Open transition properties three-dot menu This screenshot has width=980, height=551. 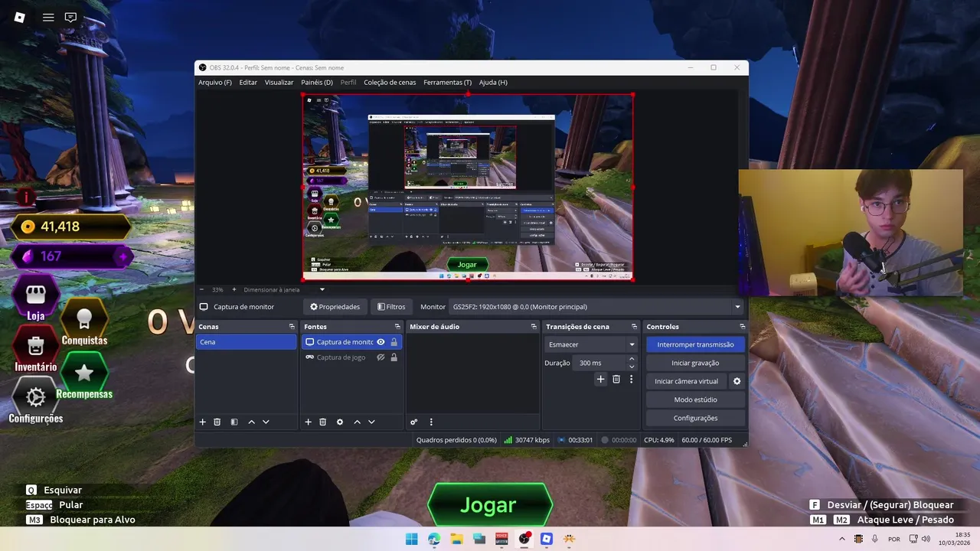[x=631, y=379]
